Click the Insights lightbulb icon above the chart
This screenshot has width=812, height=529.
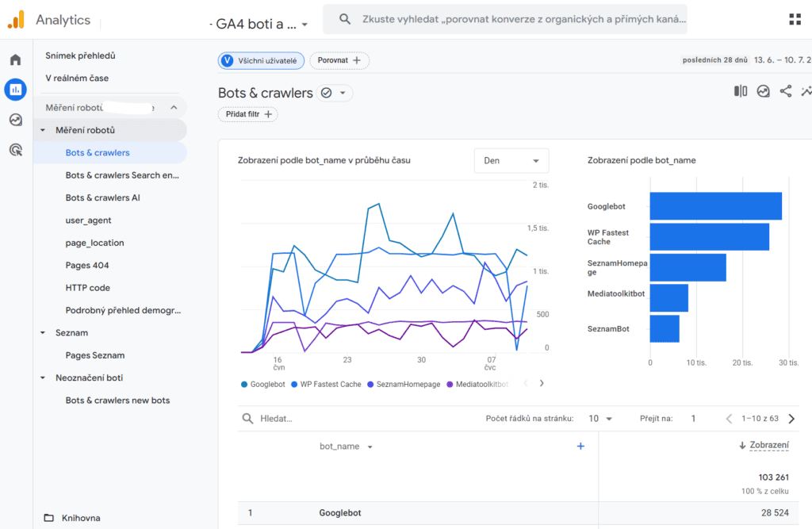click(x=763, y=90)
